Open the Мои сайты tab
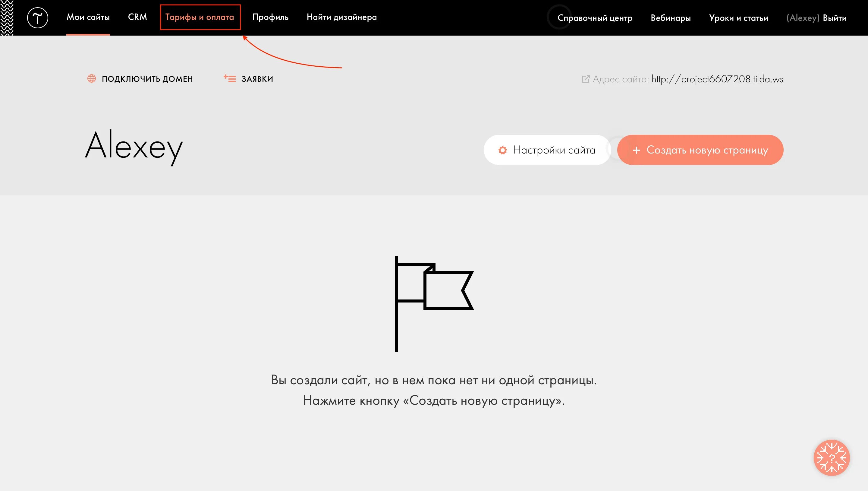This screenshot has width=868, height=491. (88, 17)
